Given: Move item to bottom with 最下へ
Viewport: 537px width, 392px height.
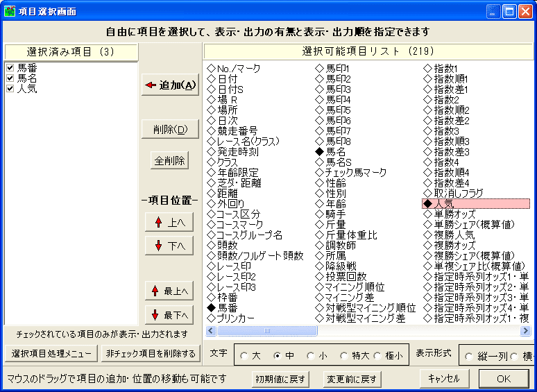Looking at the screenshot, I should pyautogui.click(x=169, y=315).
